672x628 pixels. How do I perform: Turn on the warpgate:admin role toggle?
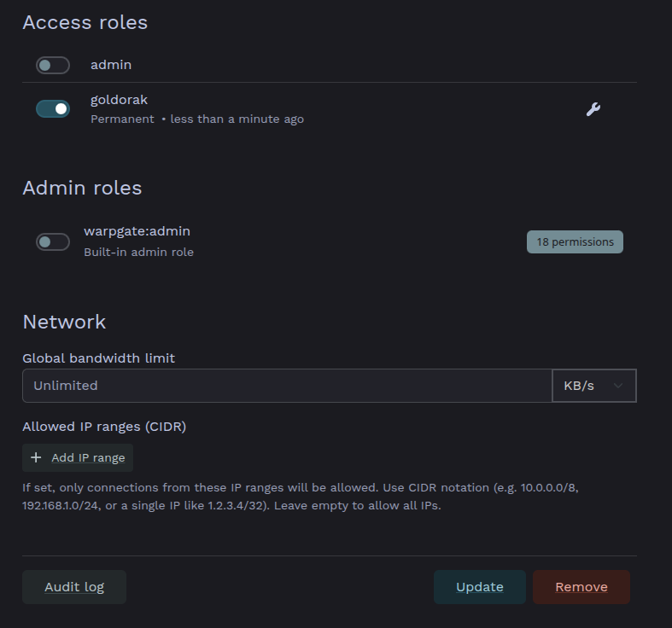point(53,242)
